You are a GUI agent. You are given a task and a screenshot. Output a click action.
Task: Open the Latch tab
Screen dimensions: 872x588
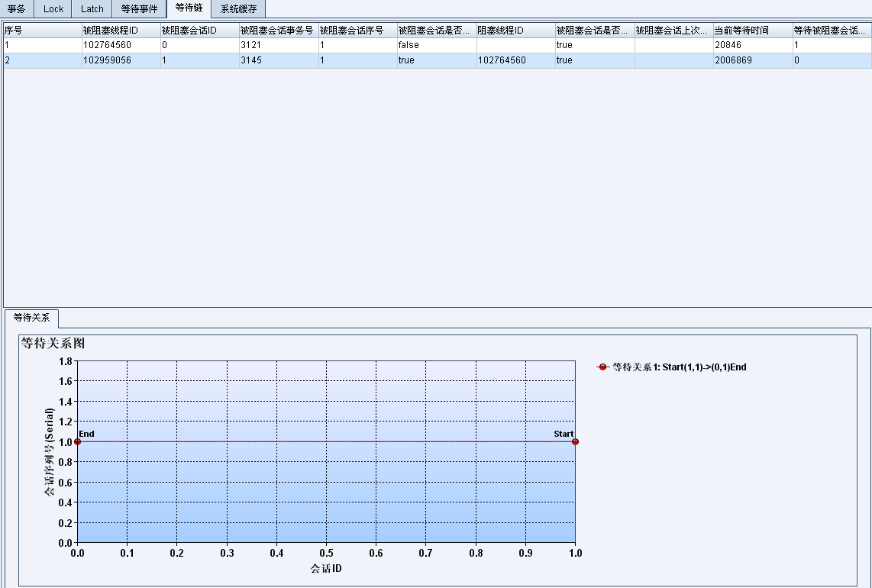92,9
